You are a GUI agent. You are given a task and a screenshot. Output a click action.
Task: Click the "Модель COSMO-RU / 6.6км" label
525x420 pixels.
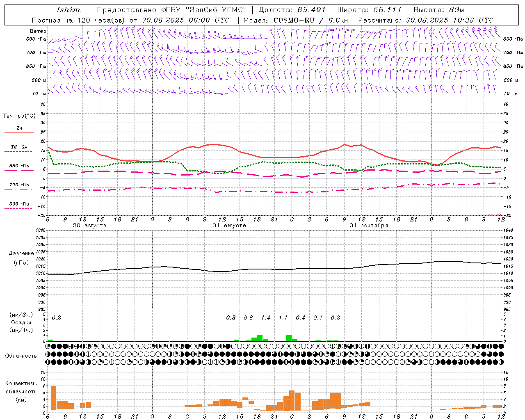tap(296, 20)
